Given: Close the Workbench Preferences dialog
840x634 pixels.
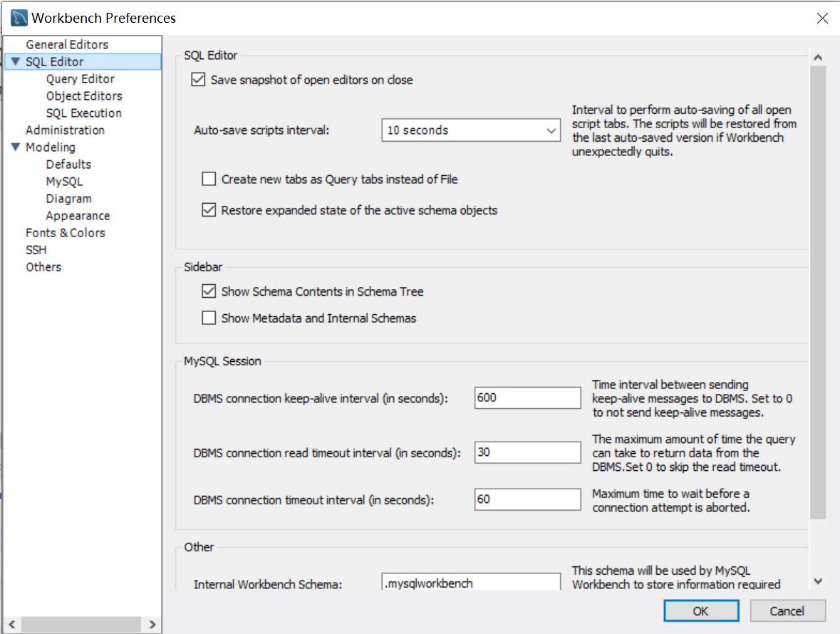Looking at the screenshot, I should [822, 18].
